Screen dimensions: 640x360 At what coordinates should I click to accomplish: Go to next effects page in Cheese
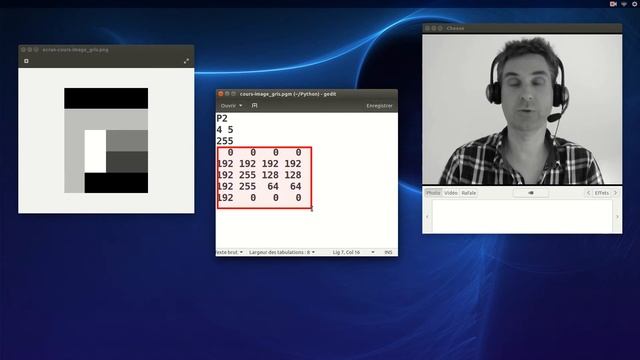[616, 193]
